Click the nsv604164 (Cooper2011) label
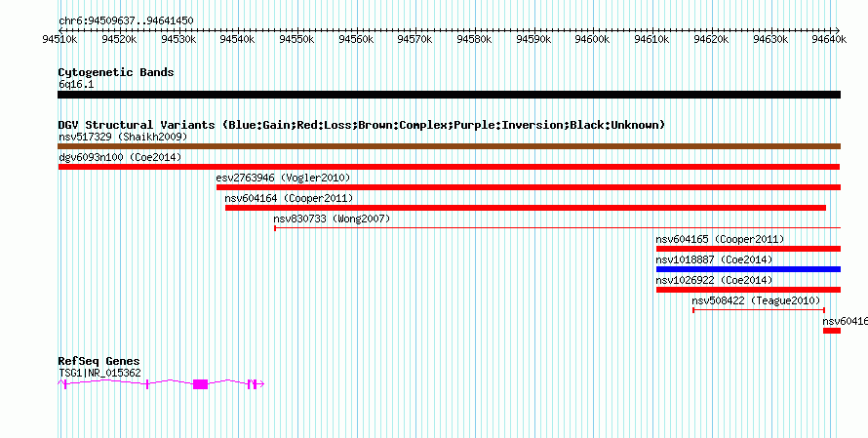868x438 pixels. pos(289,198)
